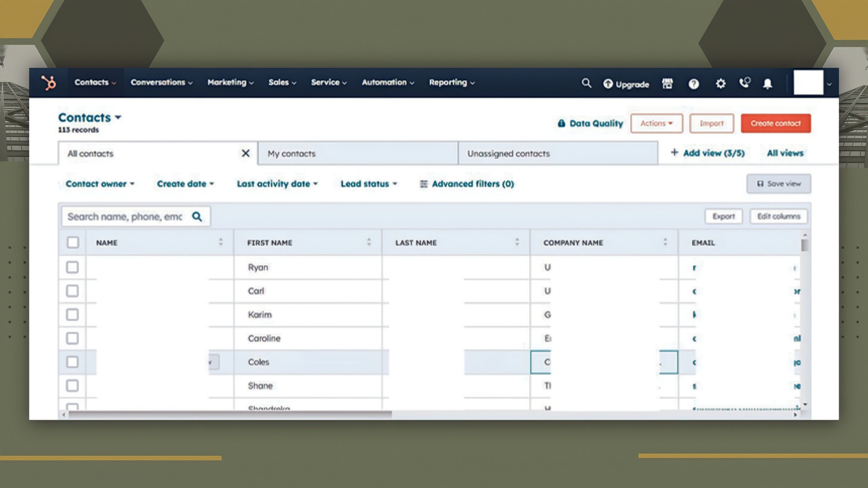Click the calling phone icon
The width and height of the screenshot is (868, 488).
(x=744, y=83)
